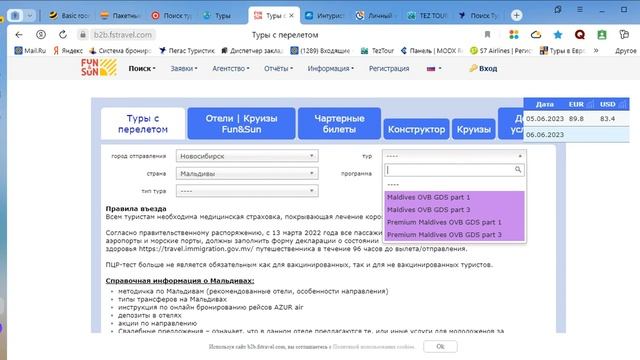
Task: Choose Maldives OVB GDS part 1
Action: [454, 197]
